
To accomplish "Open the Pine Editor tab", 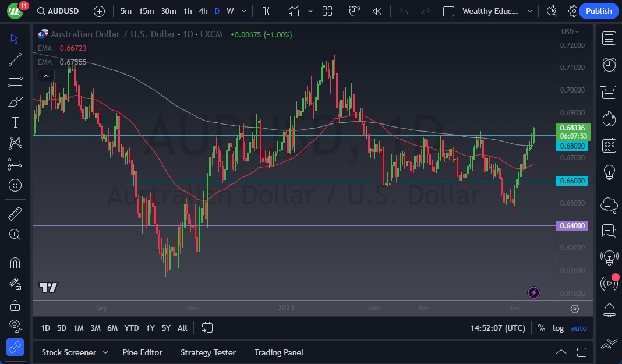I will 142,352.
